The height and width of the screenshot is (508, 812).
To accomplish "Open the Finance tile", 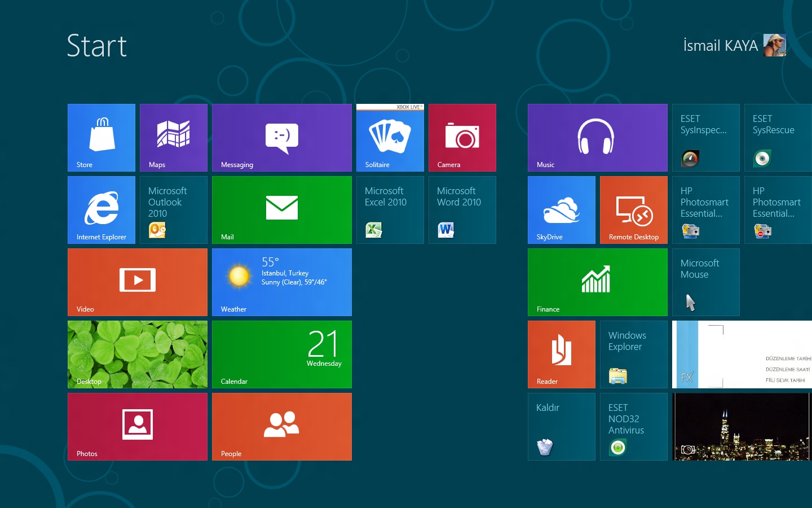I will pyautogui.click(x=598, y=282).
